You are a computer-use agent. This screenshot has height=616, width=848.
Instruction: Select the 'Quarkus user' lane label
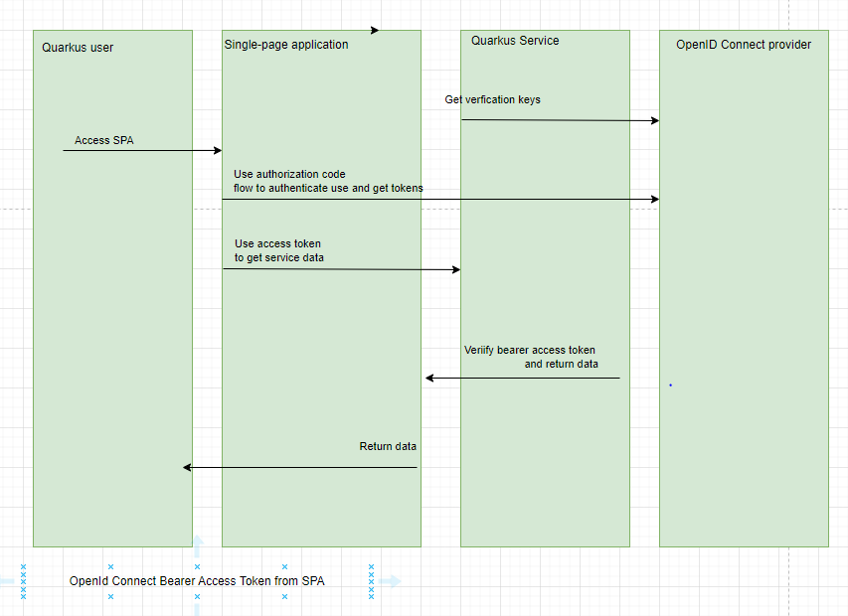pos(78,48)
